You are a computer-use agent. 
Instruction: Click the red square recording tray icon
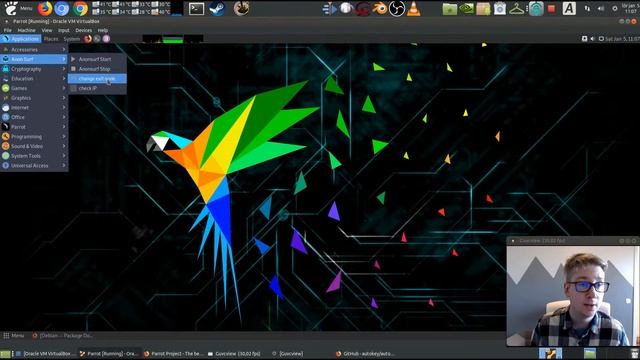(x=551, y=9)
